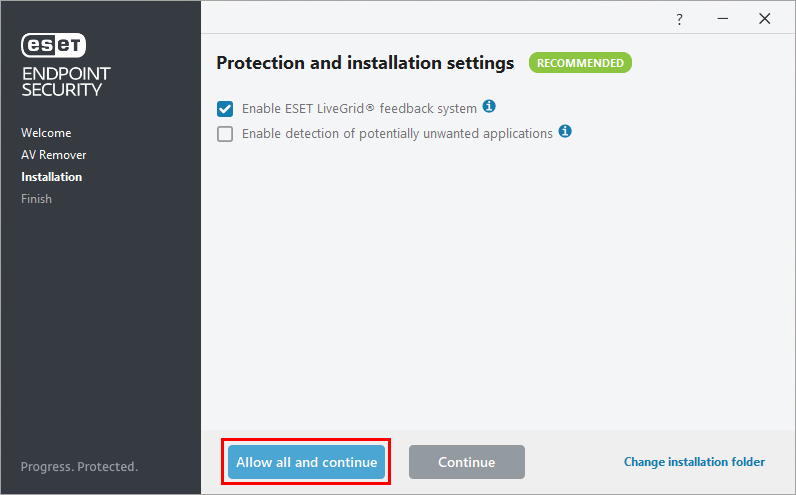
Task: Click the LiveGrid feedback system info icon
Action: pos(489,106)
